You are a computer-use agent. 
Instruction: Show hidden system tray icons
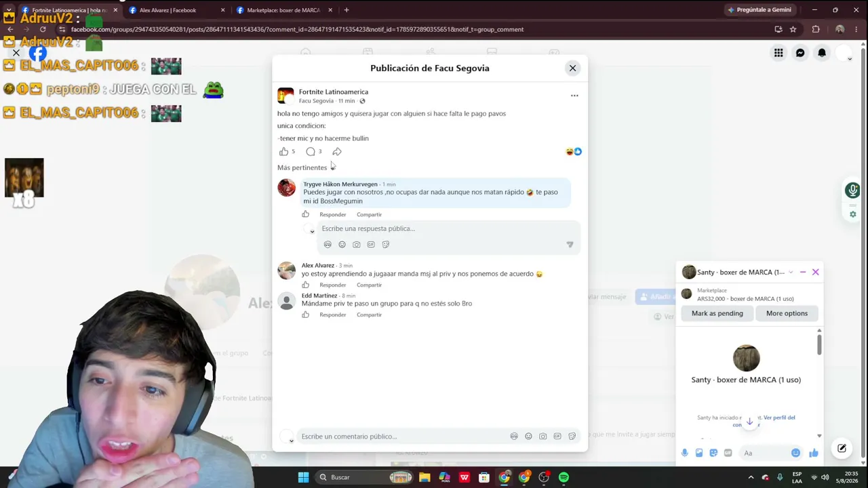coord(749,477)
